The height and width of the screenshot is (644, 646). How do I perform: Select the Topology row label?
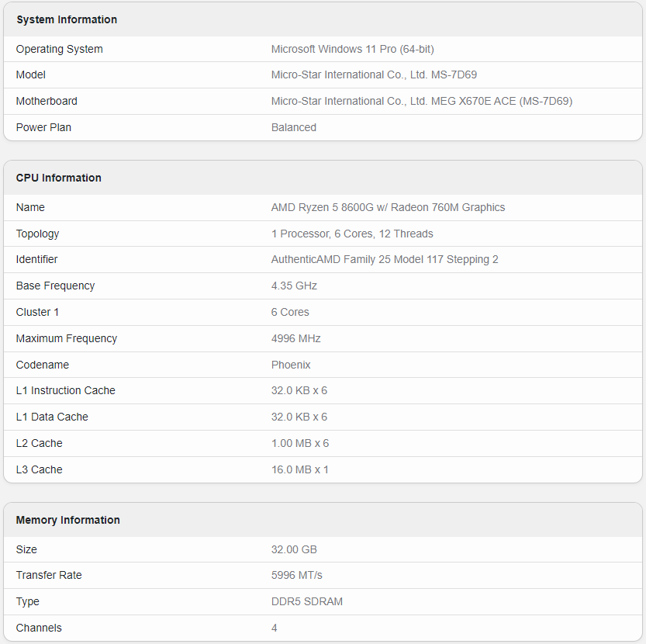pos(38,234)
